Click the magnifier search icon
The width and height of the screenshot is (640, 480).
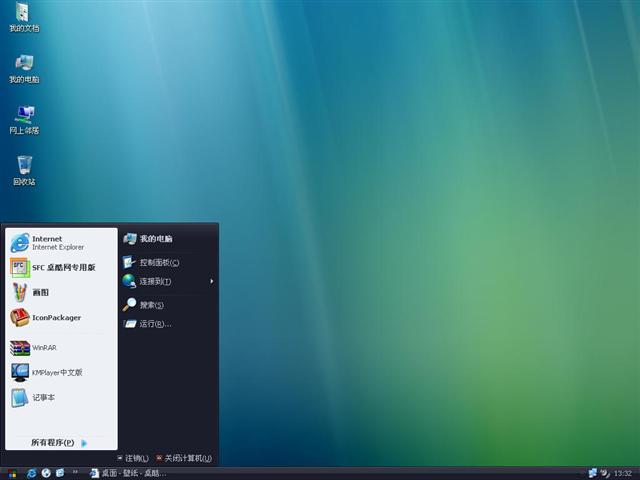click(x=129, y=305)
